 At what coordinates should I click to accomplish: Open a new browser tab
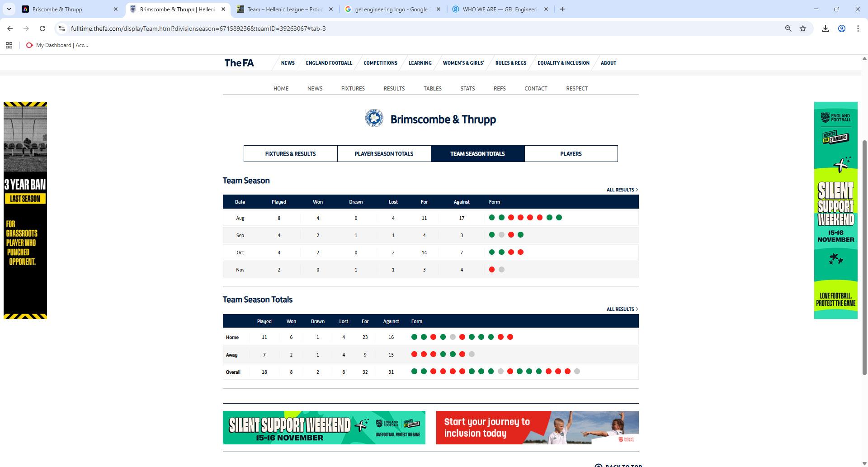(562, 9)
